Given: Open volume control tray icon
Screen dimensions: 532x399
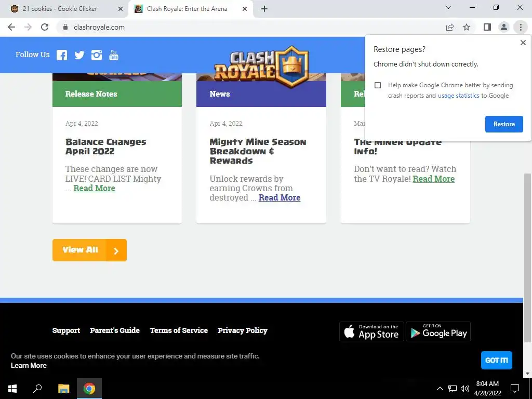Looking at the screenshot, I should (465, 389).
